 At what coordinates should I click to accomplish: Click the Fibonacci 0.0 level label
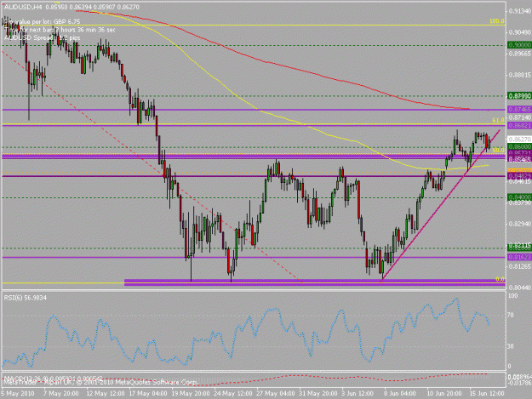[501, 279]
